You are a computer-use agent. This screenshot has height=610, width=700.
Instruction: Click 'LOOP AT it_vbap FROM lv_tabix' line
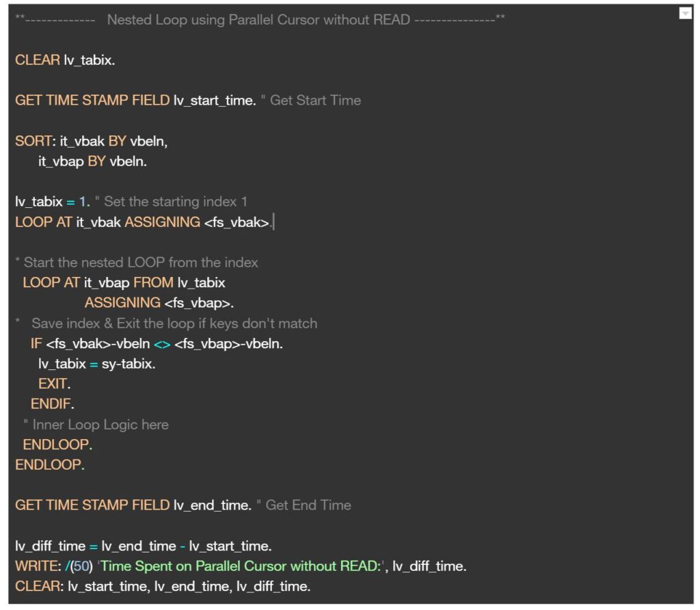(124, 282)
